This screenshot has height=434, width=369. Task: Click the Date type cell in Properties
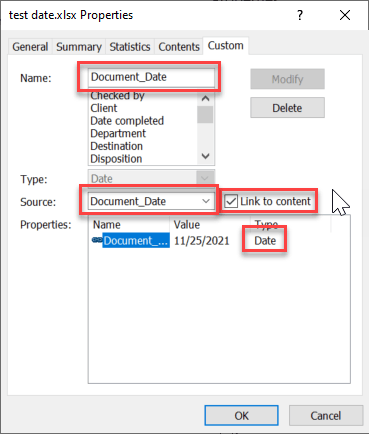265,241
